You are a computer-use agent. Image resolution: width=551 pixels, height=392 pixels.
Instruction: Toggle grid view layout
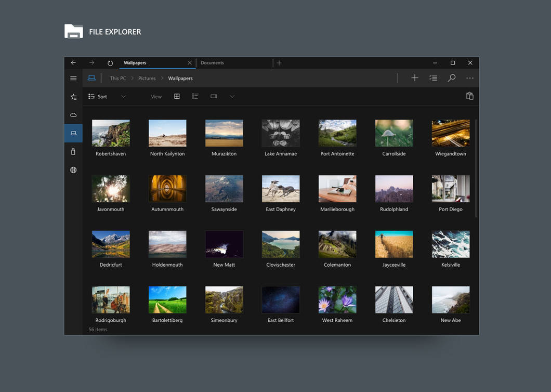[177, 96]
